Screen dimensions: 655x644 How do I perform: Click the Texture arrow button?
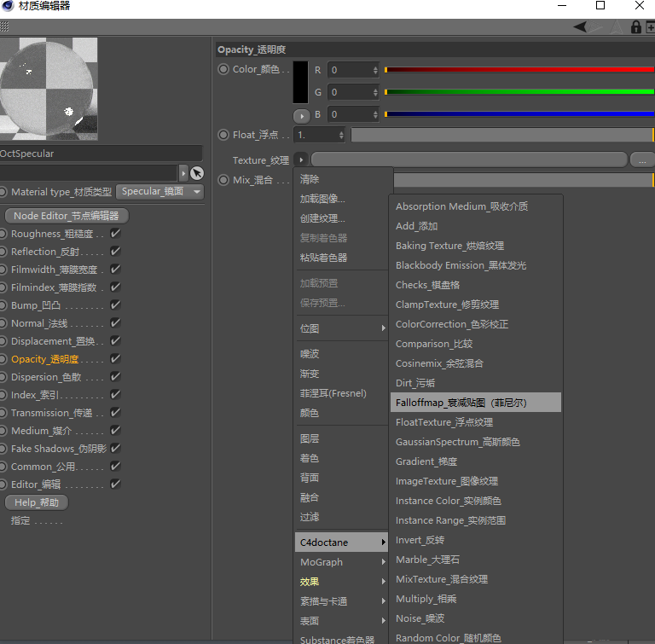click(301, 160)
